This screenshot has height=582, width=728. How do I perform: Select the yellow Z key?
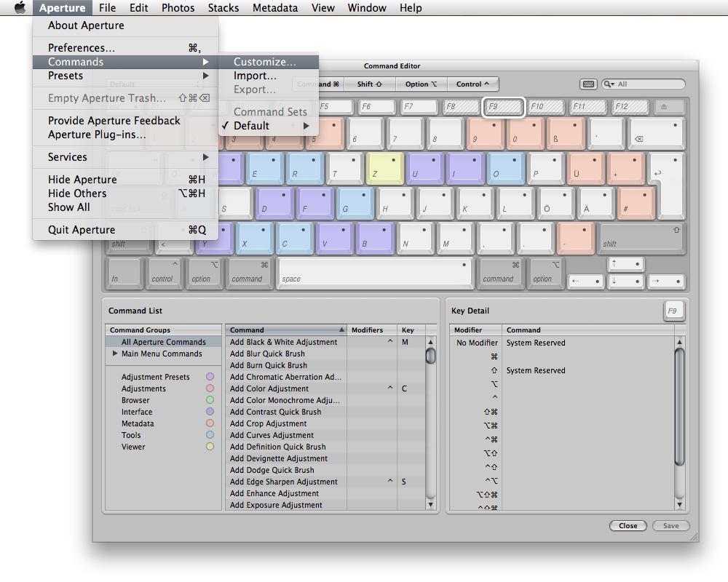(385, 167)
